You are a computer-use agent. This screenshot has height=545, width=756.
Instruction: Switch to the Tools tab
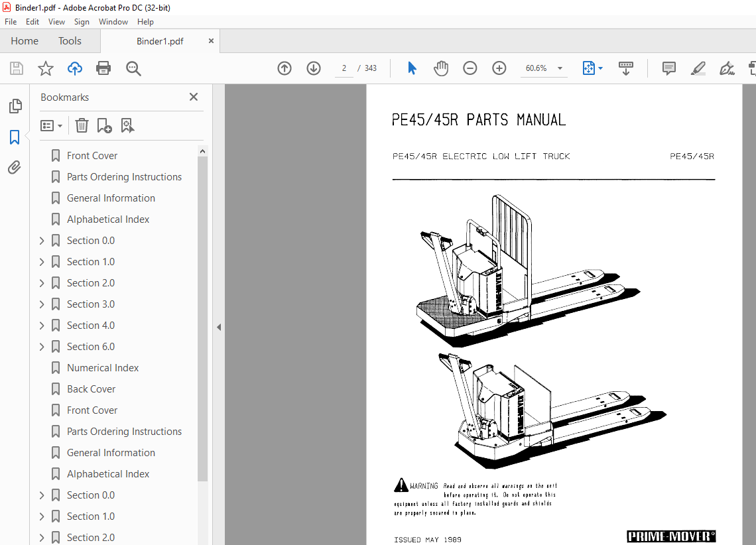[x=70, y=41]
